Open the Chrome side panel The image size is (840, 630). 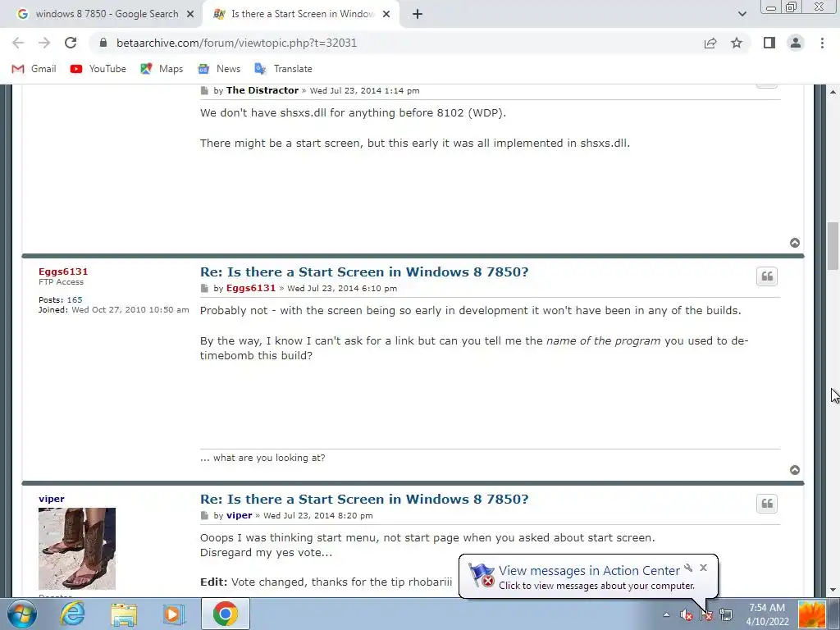[769, 43]
